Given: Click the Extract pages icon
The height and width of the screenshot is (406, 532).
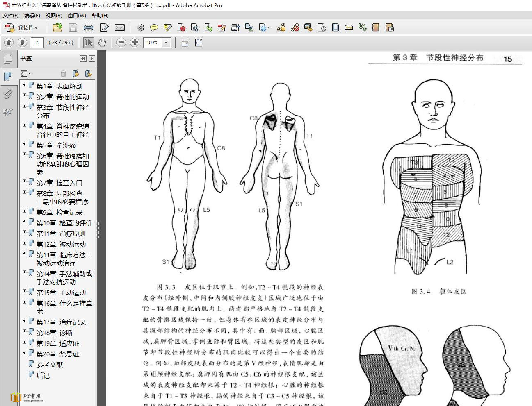Looking at the screenshot, I should (x=208, y=28).
